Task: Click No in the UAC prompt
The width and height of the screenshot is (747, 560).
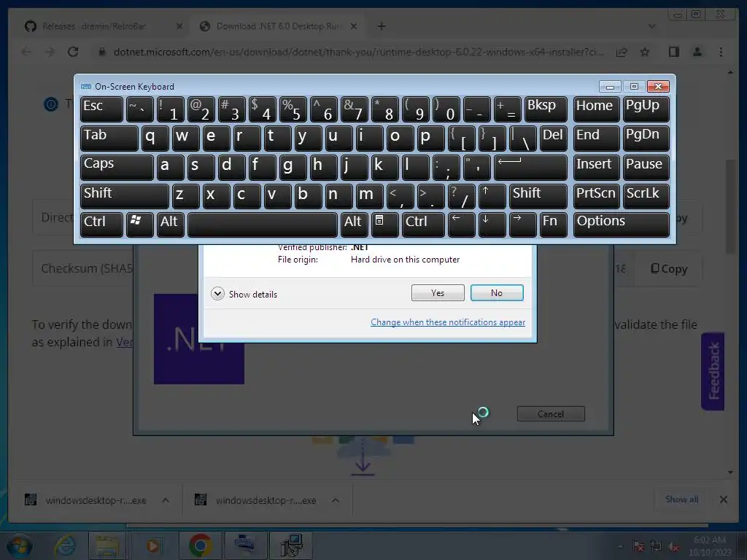Action: [496, 293]
